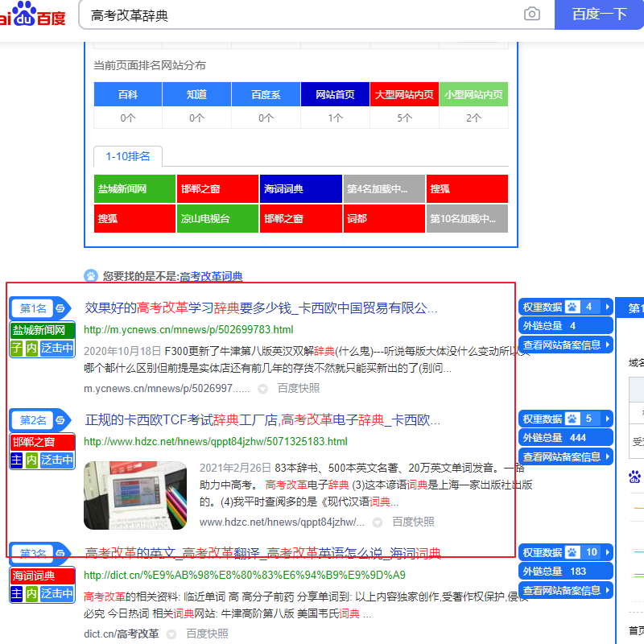Click the 大型网站内页 distribution header

click(404, 94)
